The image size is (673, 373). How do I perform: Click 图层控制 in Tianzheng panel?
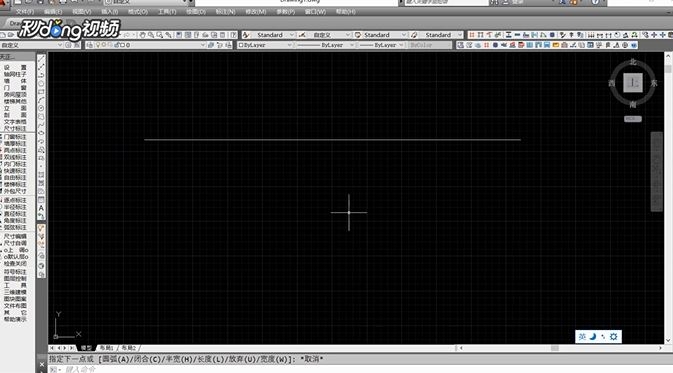click(x=15, y=279)
